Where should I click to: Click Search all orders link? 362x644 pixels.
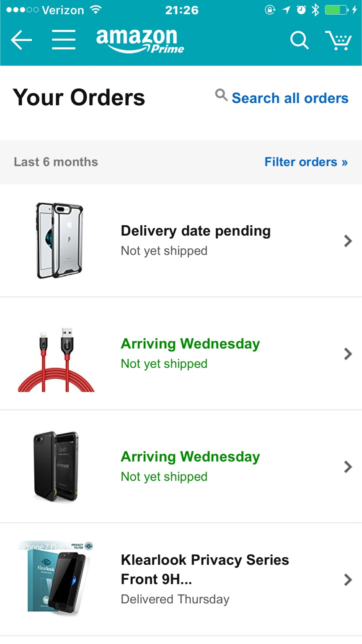(x=290, y=98)
